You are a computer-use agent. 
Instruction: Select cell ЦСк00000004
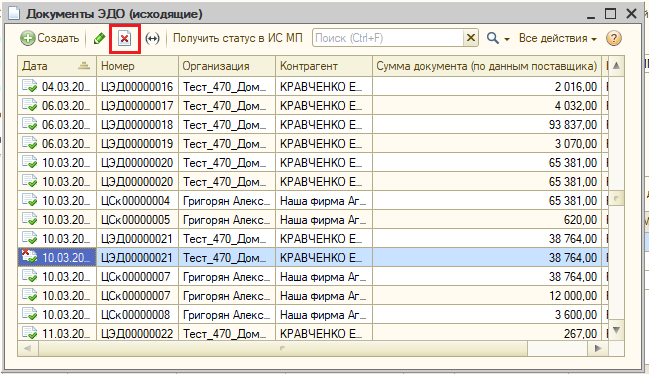click(x=137, y=201)
